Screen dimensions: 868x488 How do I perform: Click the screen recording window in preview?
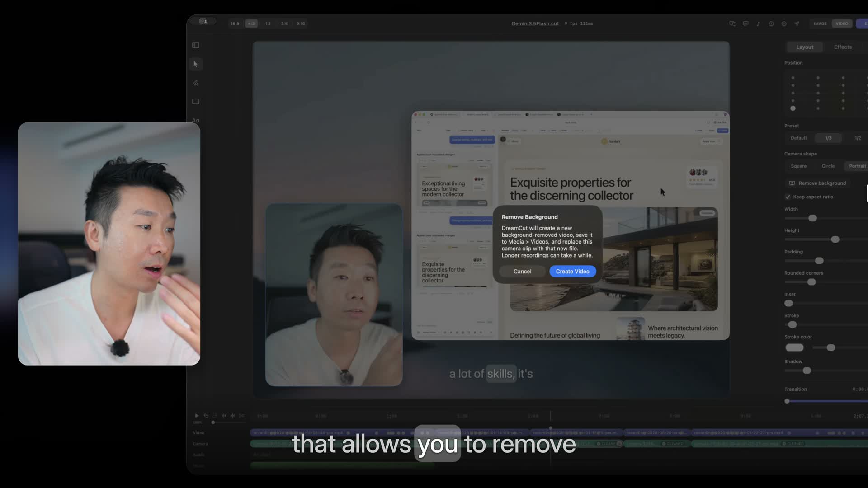point(571,225)
